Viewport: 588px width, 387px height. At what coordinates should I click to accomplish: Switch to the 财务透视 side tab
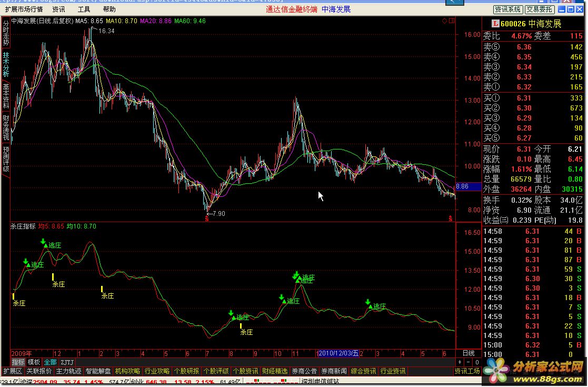coord(6,127)
